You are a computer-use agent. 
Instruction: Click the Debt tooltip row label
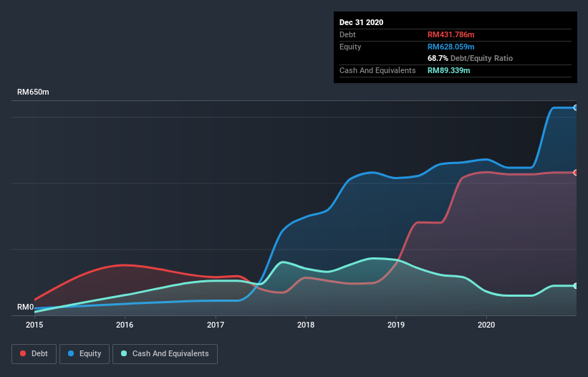347,34
